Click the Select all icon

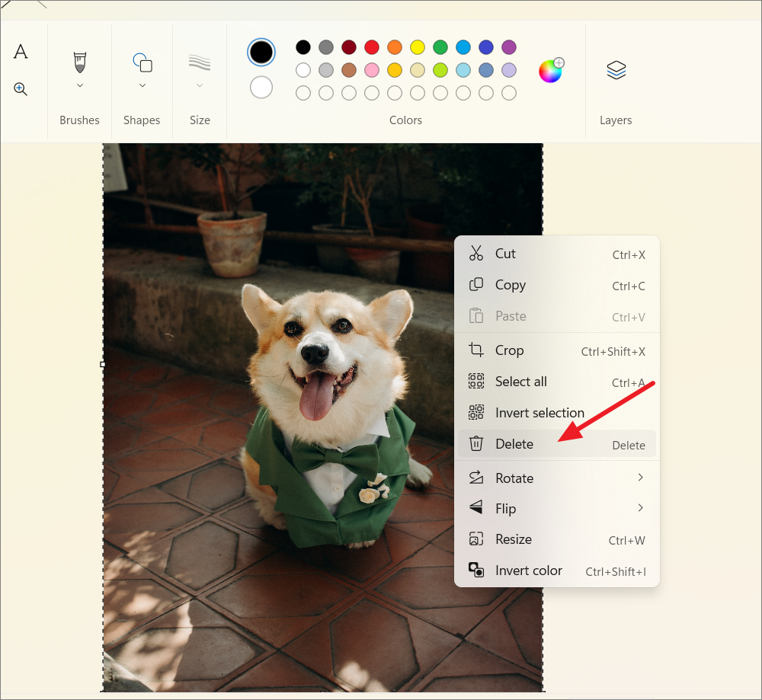(476, 382)
